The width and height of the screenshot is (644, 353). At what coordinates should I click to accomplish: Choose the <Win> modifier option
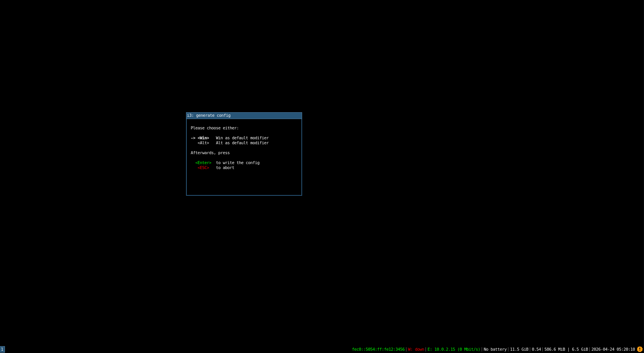click(203, 138)
